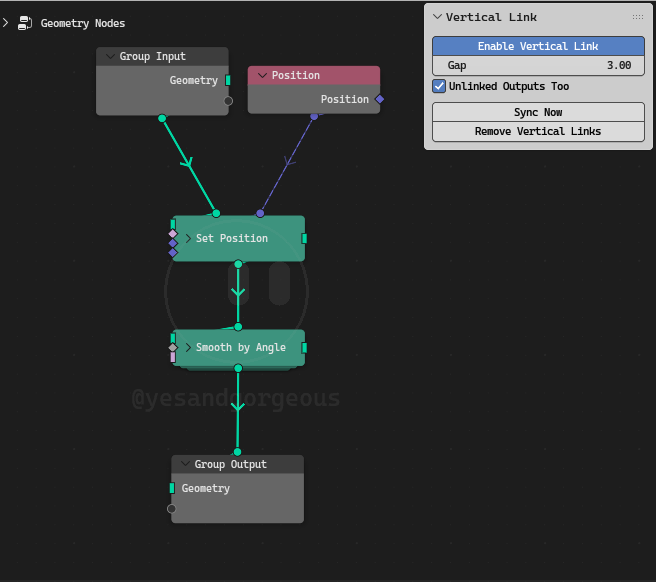Screen dimensions: 656x582
Task: Expand the Set Position node
Action: pyautogui.click(x=188, y=238)
